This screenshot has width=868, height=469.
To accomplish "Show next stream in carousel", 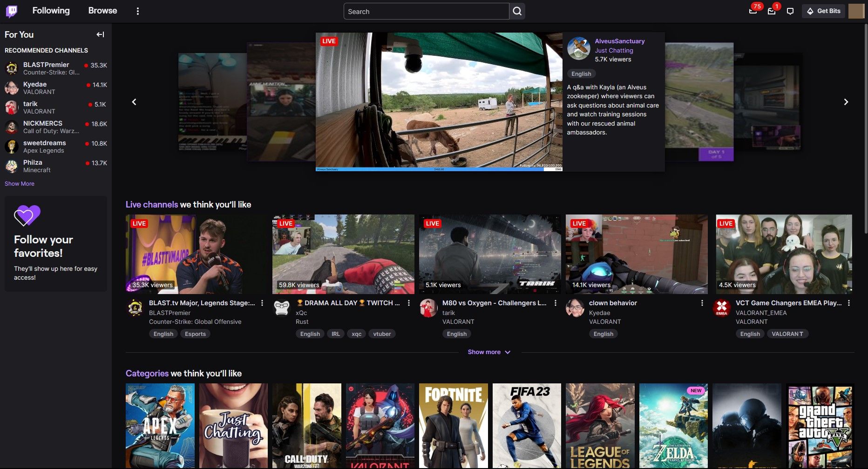I will pos(846,102).
